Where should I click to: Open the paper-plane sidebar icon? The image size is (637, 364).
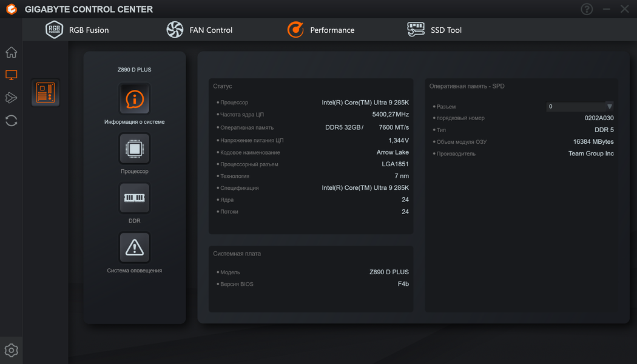12,98
